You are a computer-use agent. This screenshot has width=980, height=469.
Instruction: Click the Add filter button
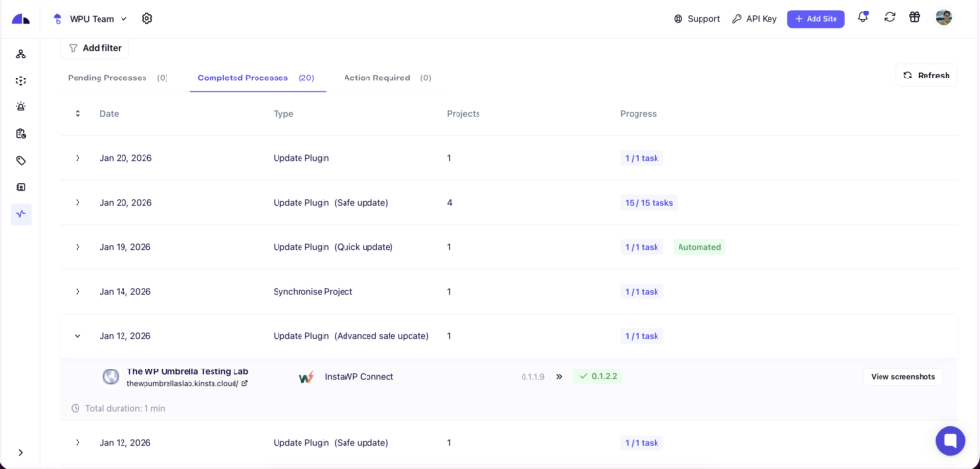(95, 48)
